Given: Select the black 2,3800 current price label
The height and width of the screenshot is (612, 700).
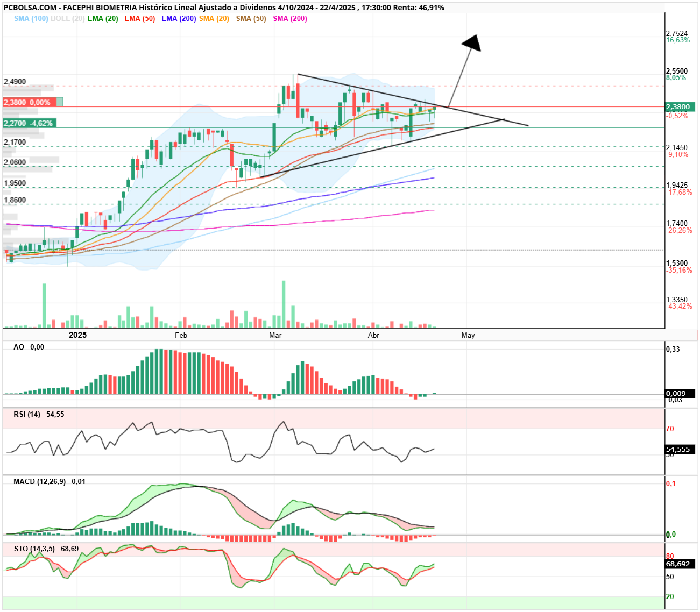Looking at the screenshot, I should point(680,107).
